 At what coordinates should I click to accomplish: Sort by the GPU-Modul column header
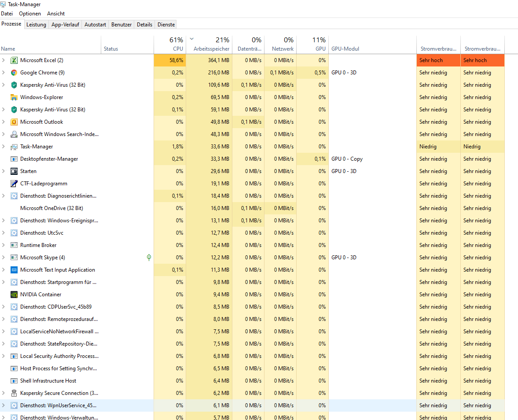point(373,44)
